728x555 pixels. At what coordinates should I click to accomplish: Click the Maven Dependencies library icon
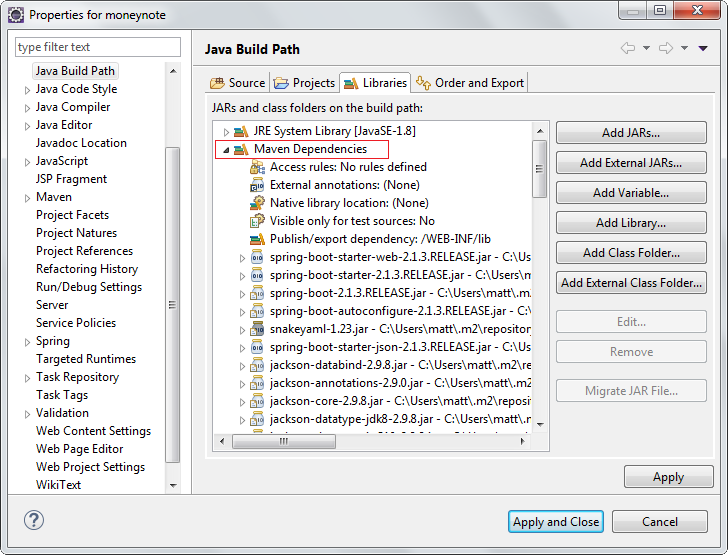[x=241, y=149]
